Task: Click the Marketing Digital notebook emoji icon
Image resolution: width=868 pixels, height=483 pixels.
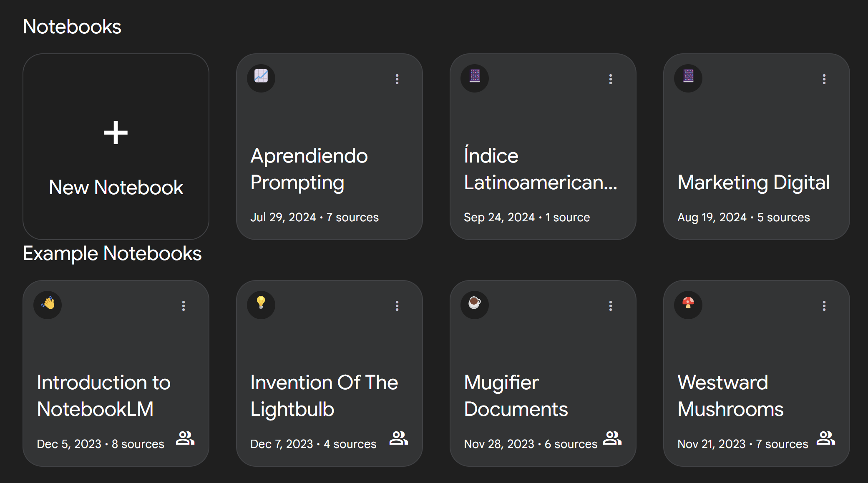Action: tap(688, 78)
